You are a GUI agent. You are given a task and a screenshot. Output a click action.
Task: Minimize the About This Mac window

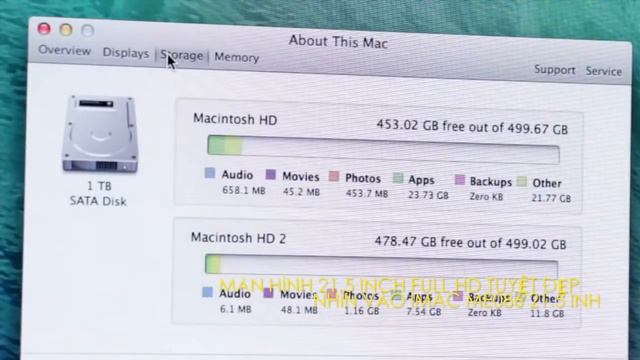coord(66,29)
